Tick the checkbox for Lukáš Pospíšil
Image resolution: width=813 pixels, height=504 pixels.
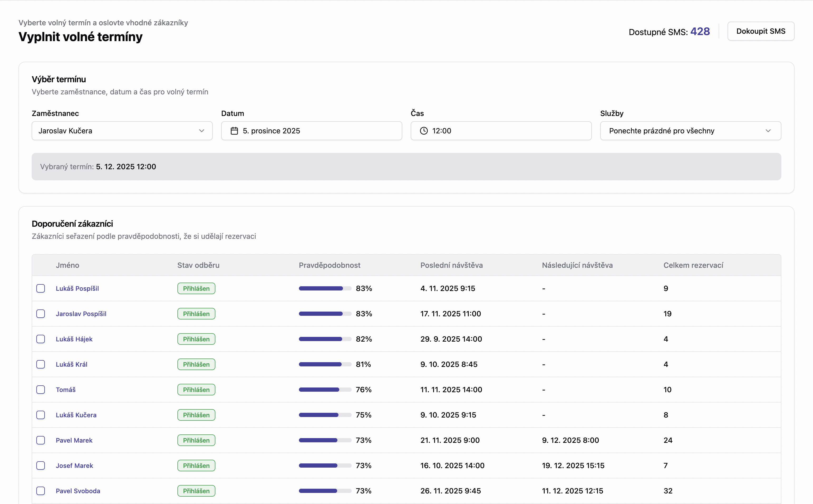[x=41, y=288]
